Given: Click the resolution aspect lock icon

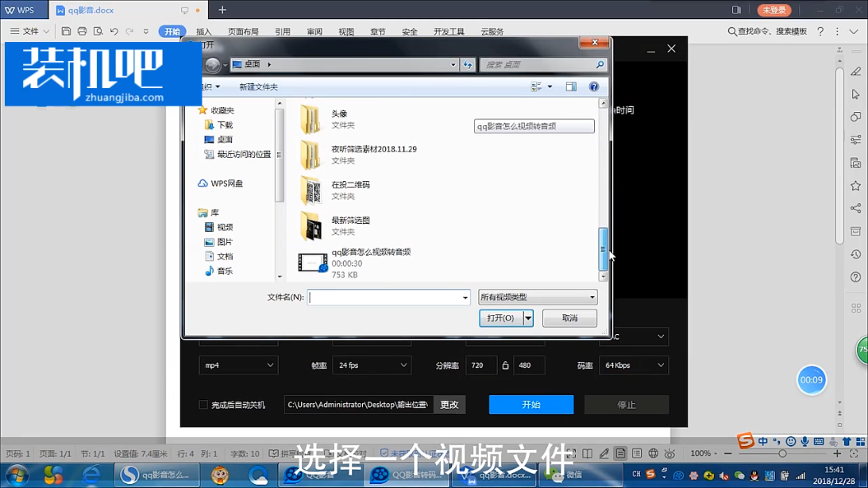Looking at the screenshot, I should (x=505, y=365).
